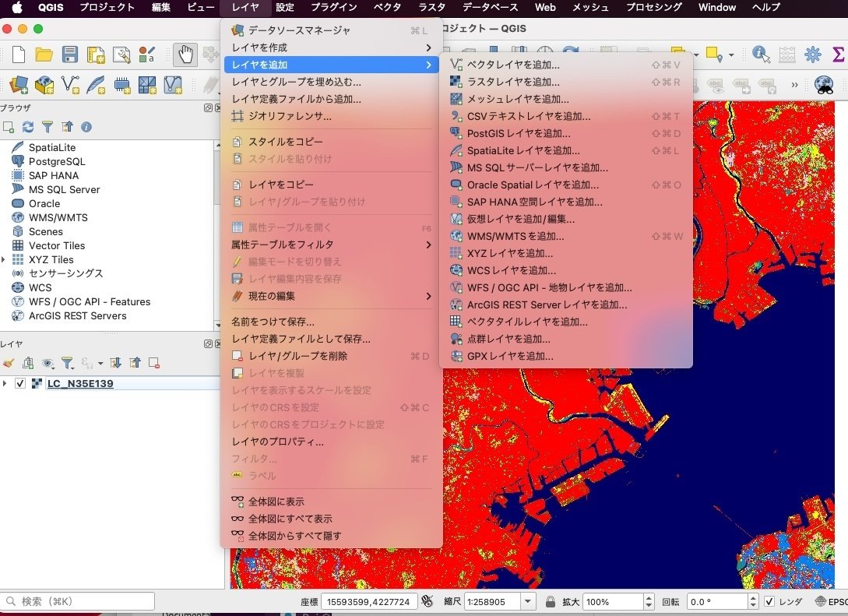
Task: Open the ベクタ menu in menu bar
Action: [x=387, y=7]
